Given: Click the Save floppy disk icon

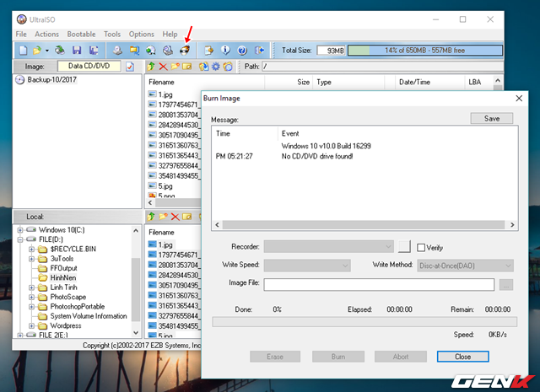Looking at the screenshot, I should point(77,51).
